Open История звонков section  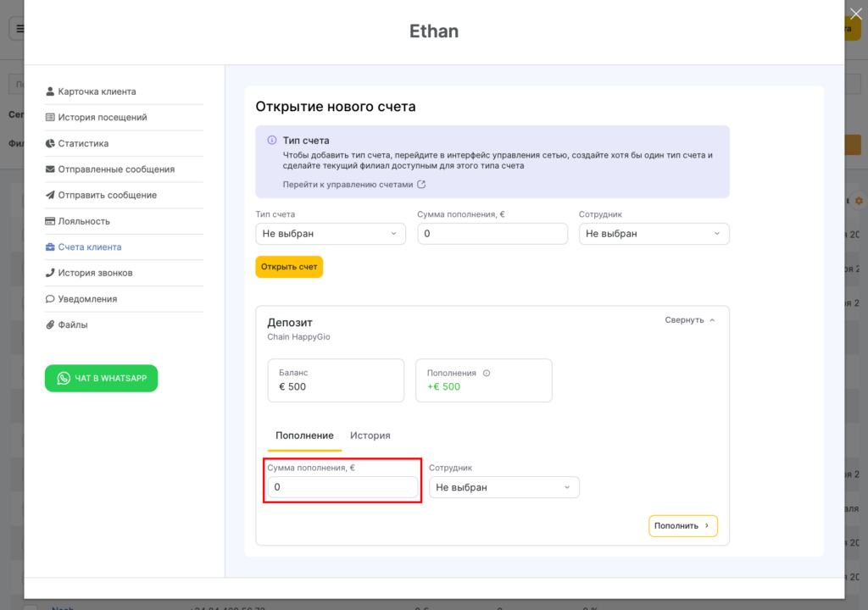click(95, 273)
